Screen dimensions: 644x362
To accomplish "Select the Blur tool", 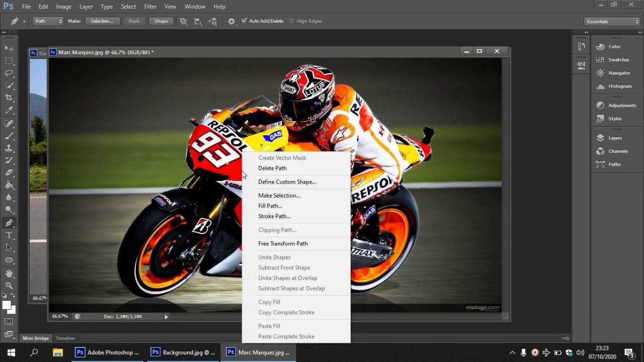I will tap(9, 198).
